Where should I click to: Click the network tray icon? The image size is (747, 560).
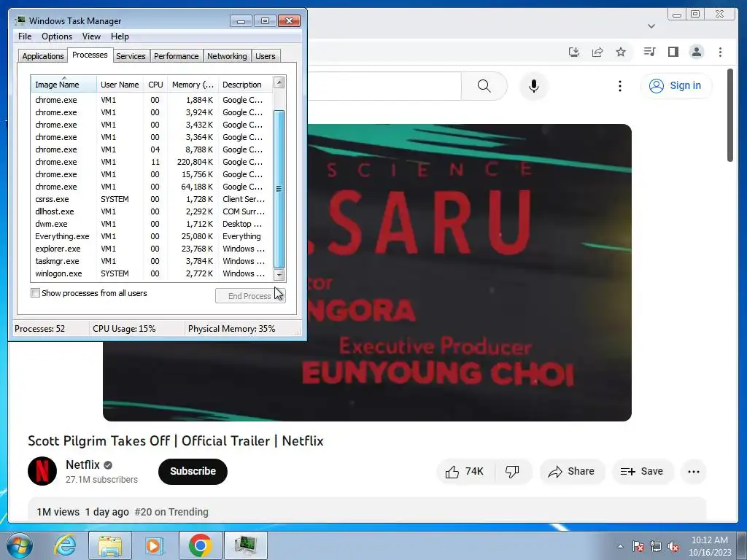click(656, 547)
